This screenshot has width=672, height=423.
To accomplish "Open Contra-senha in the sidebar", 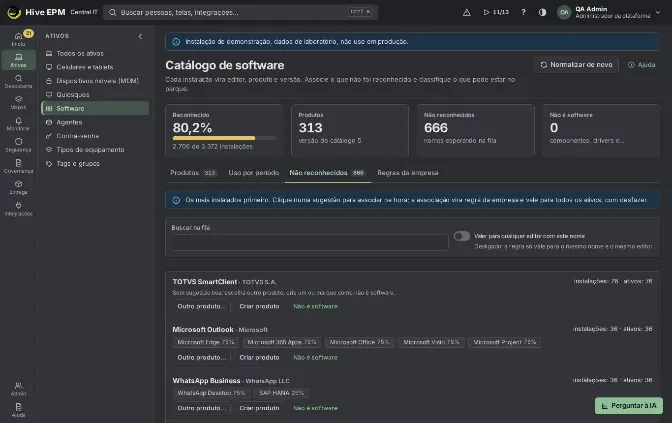I will point(95,136).
